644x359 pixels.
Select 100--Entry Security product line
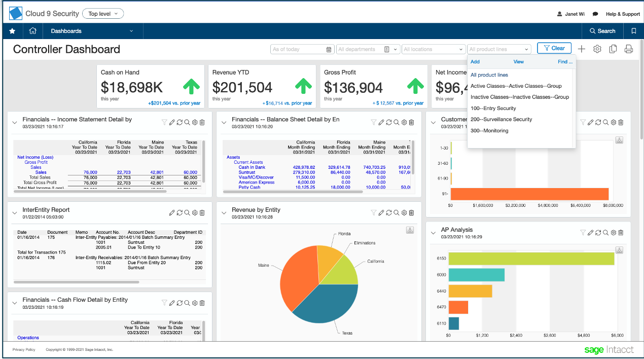pyautogui.click(x=497, y=108)
